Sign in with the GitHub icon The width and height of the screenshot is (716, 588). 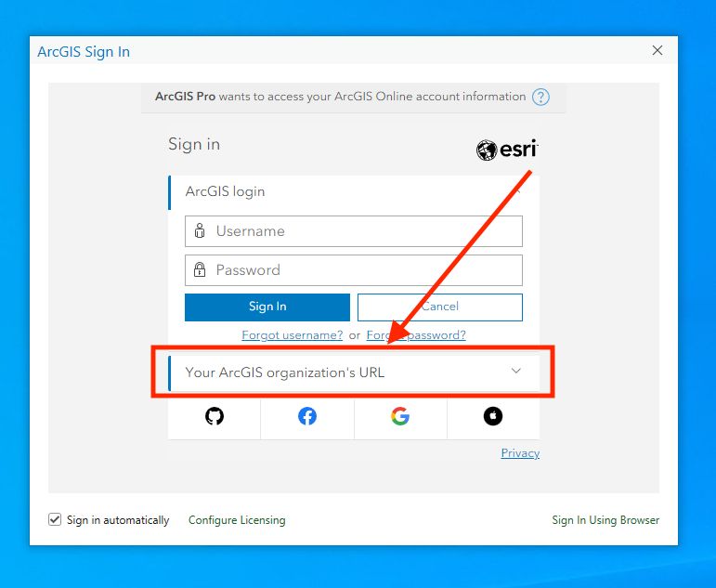pos(215,416)
